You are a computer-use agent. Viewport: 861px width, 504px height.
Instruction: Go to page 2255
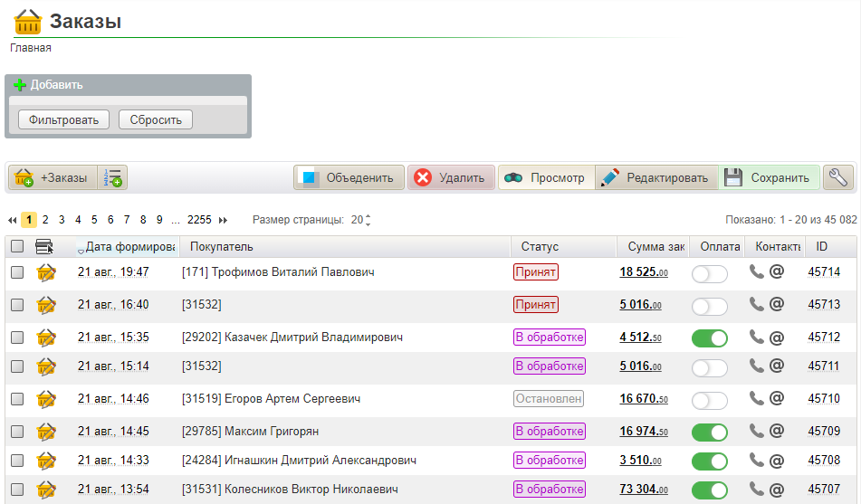click(199, 220)
